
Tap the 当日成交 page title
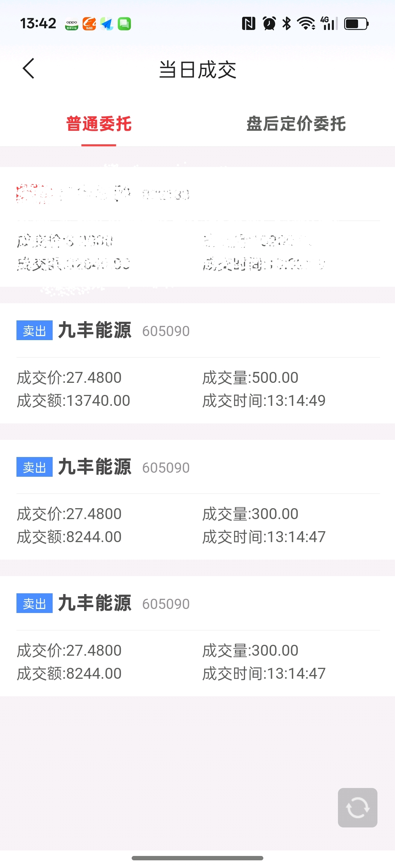[197, 69]
